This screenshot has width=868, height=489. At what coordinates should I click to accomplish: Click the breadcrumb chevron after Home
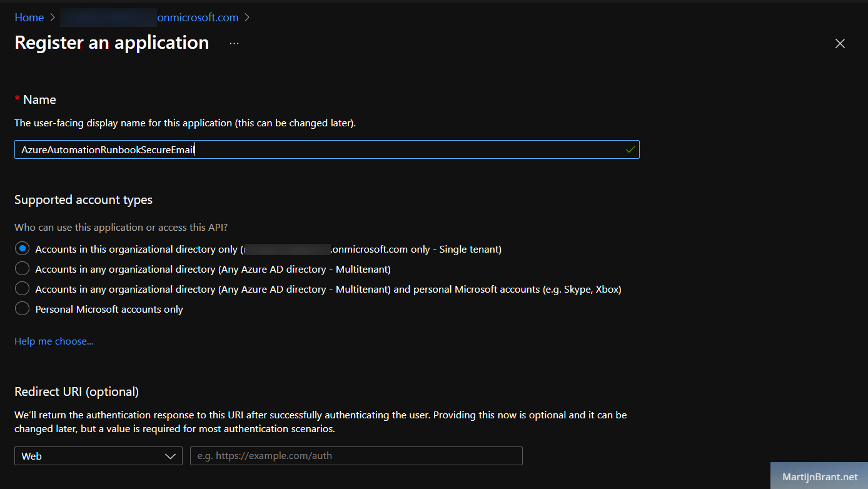point(53,18)
